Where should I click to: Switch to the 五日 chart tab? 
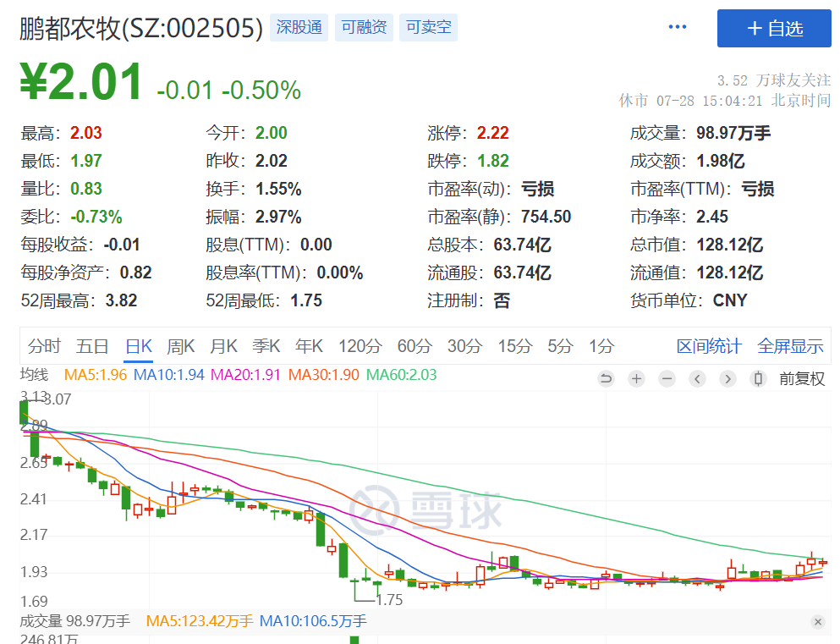click(92, 346)
